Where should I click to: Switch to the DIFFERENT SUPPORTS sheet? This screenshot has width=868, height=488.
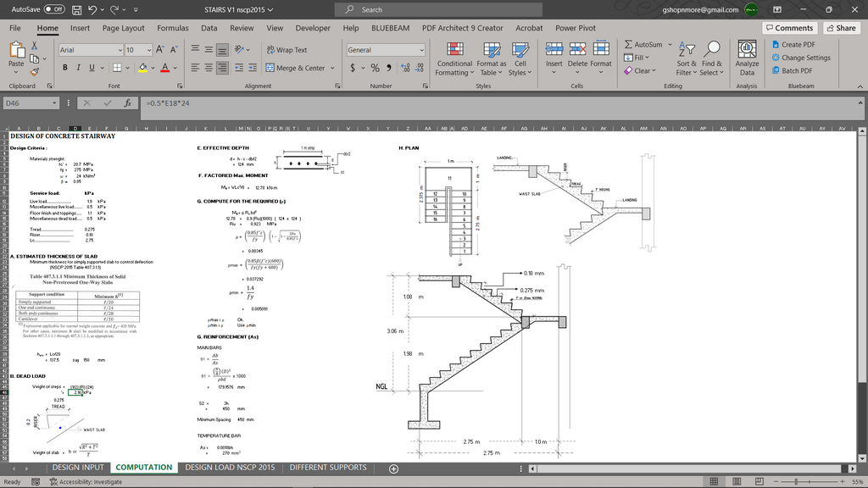click(328, 468)
